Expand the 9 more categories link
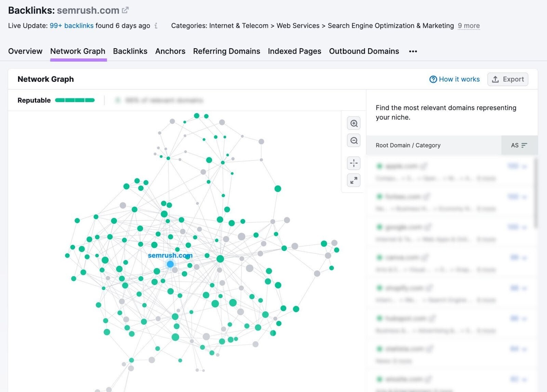Screen dimensions: 547x392 468,26
